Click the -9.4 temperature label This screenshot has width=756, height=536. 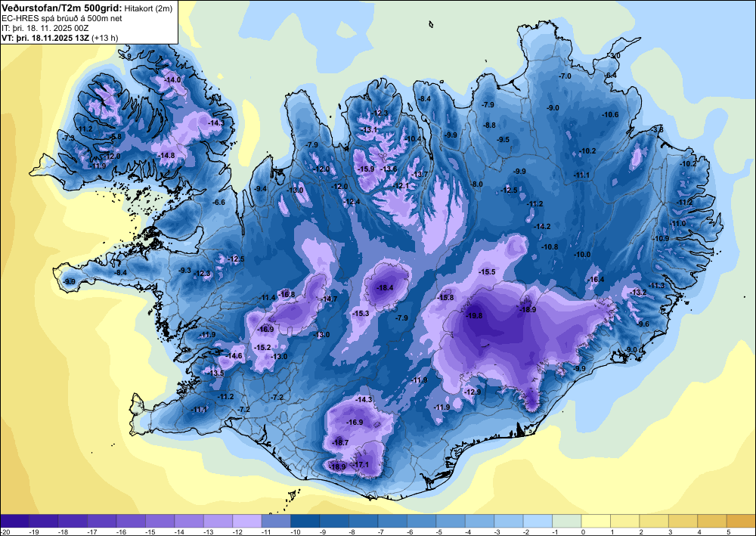[x=260, y=188]
